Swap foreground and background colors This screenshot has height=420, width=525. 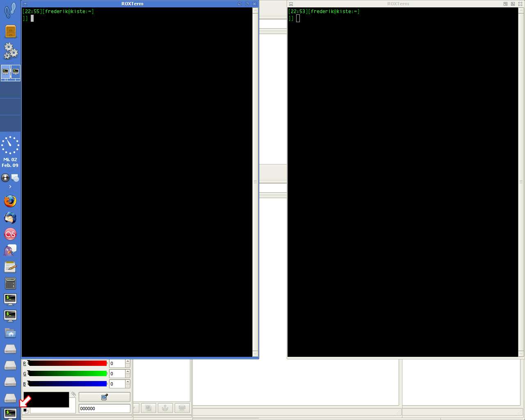pyautogui.click(x=73, y=394)
